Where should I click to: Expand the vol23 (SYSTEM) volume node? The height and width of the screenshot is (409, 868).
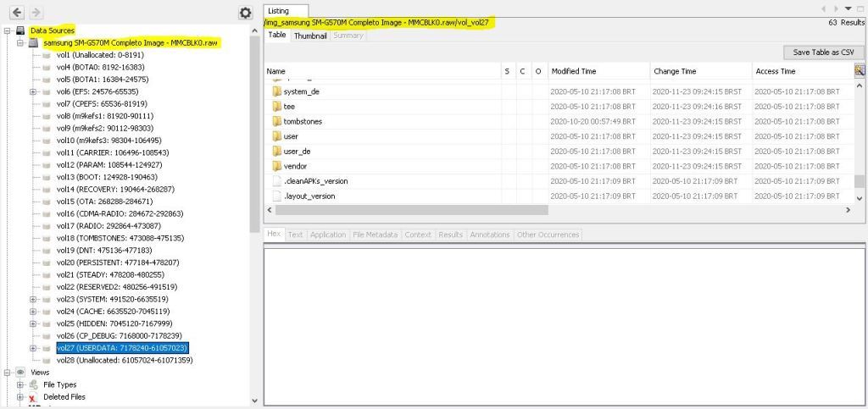click(32, 299)
